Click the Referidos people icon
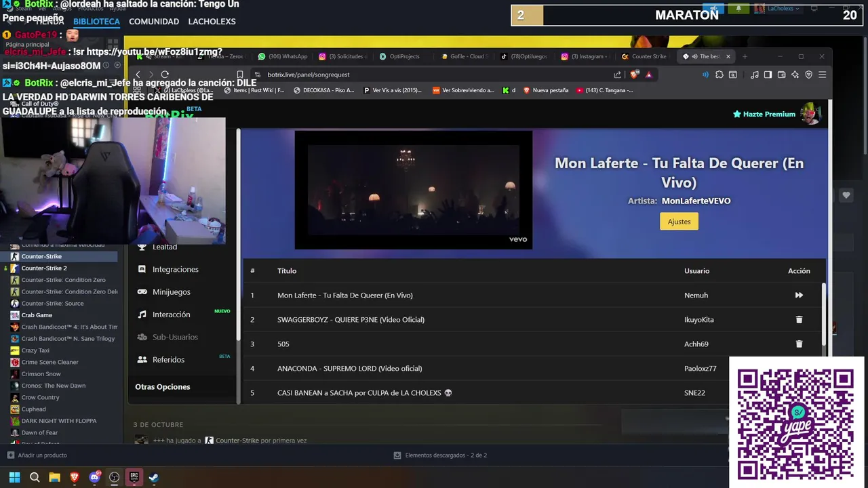The width and height of the screenshot is (868, 488). 142,359
